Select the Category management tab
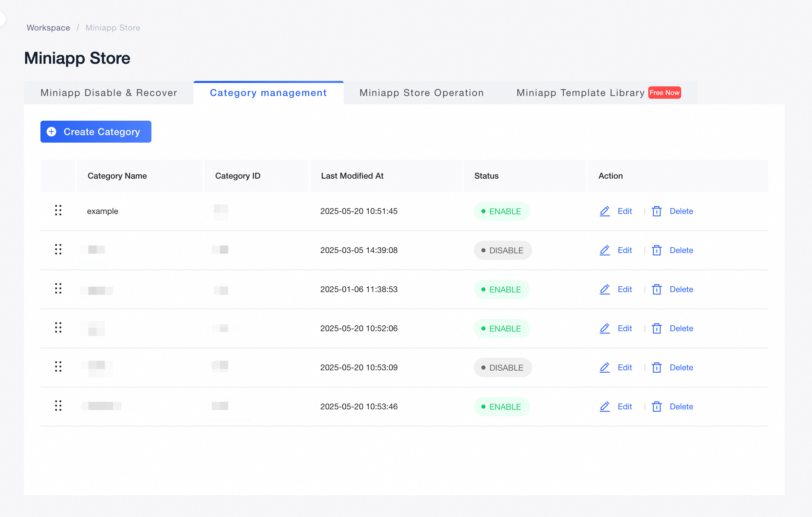 coord(268,93)
